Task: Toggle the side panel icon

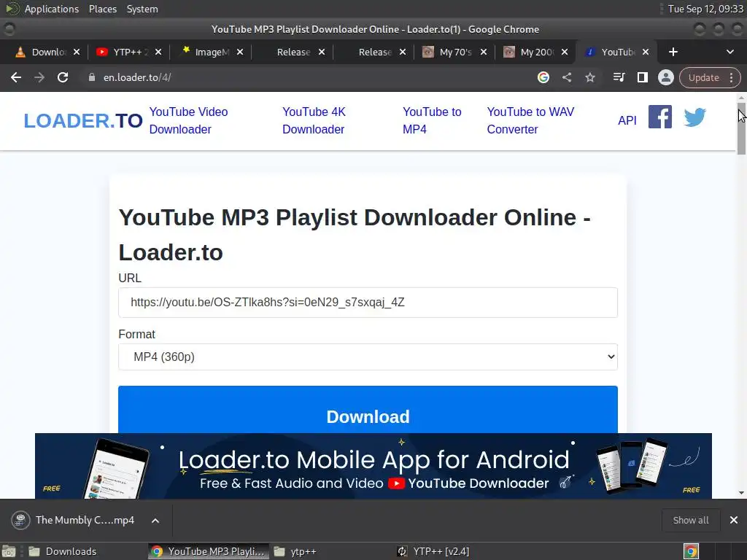Action: point(642,77)
